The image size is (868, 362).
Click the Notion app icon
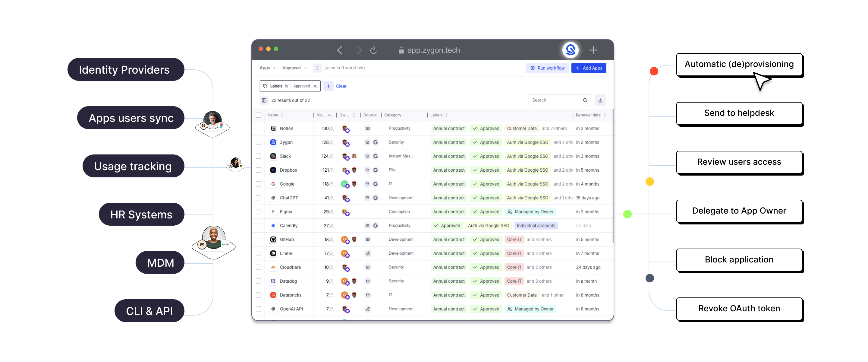[x=273, y=129]
